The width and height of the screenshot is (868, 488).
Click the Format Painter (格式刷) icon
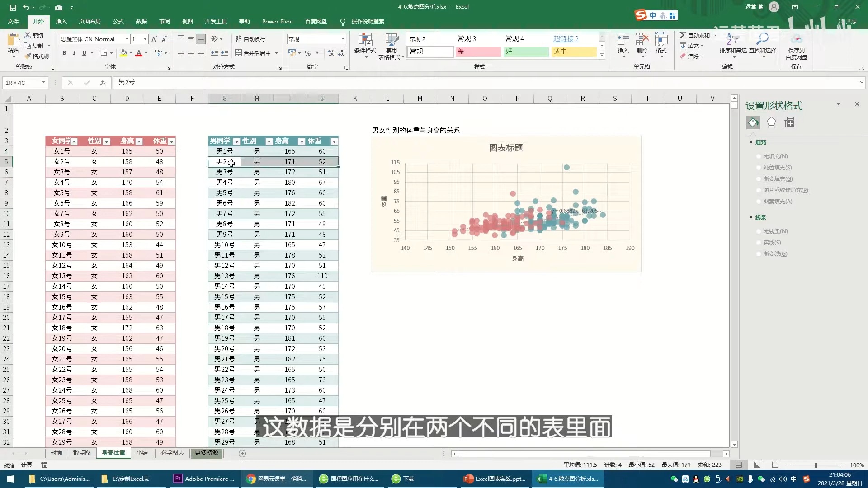click(x=28, y=56)
